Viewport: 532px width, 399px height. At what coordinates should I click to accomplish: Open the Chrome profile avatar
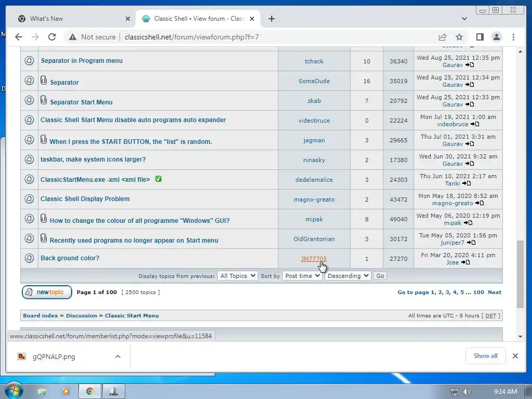point(496,37)
